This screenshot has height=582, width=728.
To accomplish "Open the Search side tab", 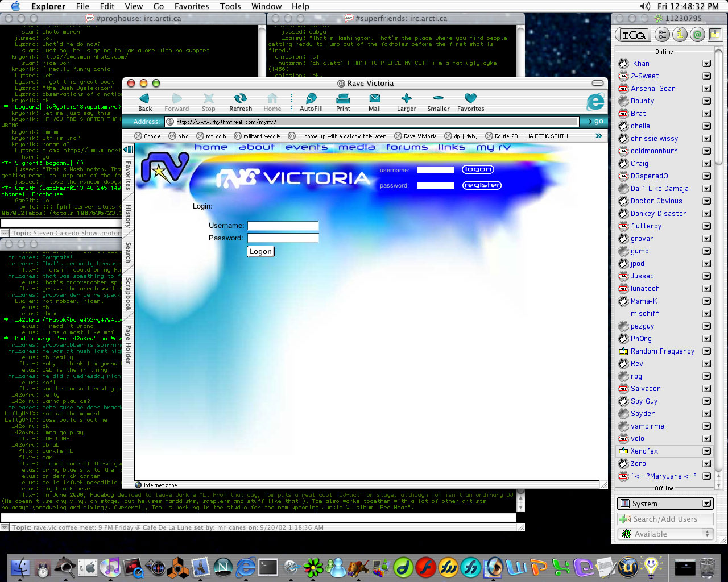I will (x=128, y=253).
